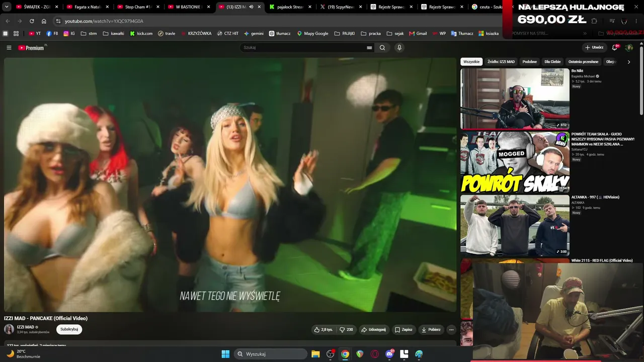Open the Chrome apps grid shortcut
This screenshot has height=362, width=644.
(x=16, y=34)
